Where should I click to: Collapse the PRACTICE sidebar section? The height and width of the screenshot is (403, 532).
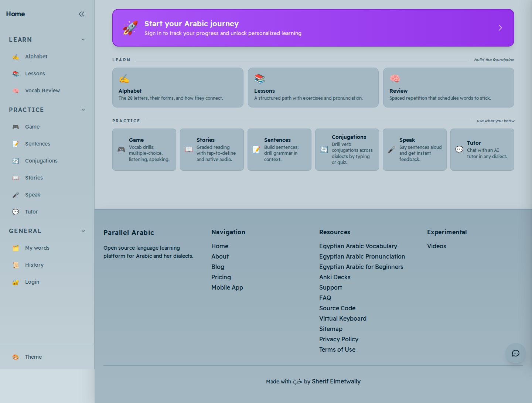click(83, 110)
